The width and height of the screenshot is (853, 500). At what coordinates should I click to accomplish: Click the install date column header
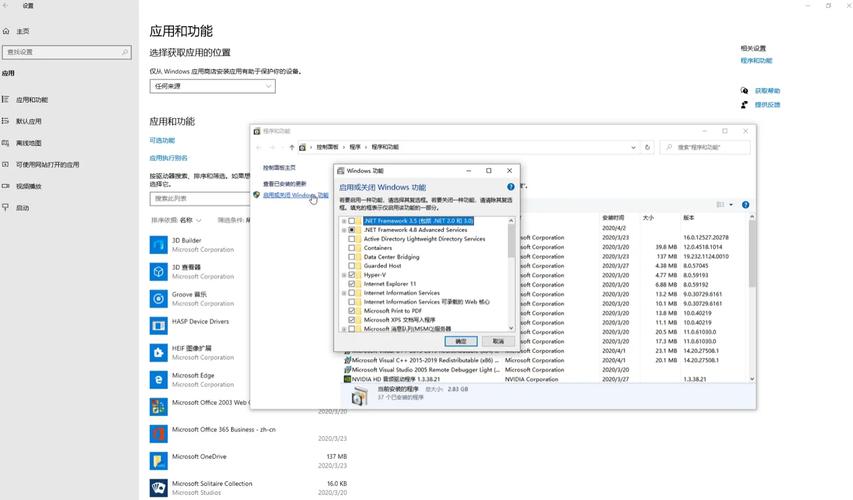coord(613,218)
